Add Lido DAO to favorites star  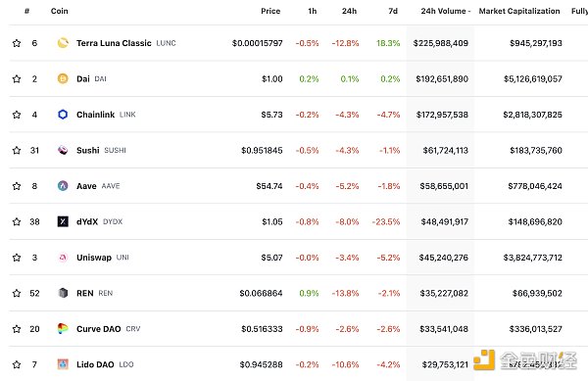[x=17, y=364]
